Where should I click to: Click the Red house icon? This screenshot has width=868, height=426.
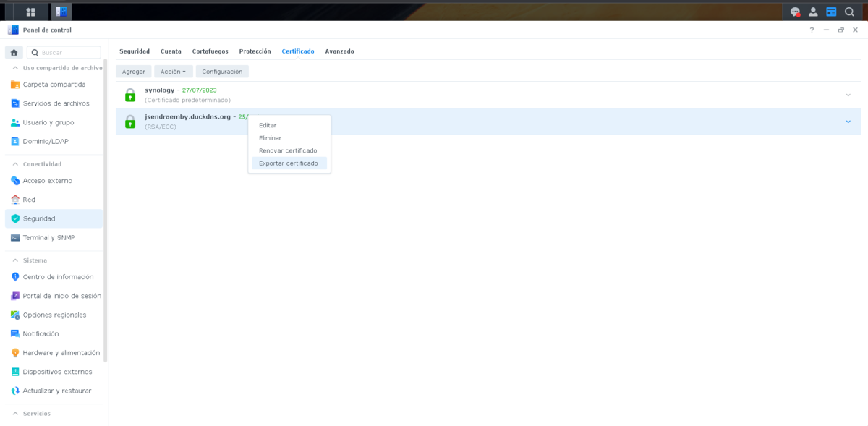(15, 200)
